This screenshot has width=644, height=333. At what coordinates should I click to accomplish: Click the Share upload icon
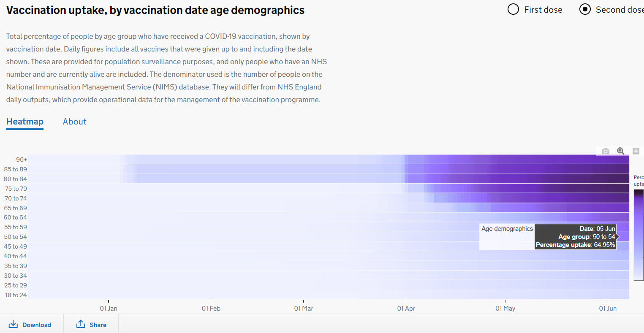(x=81, y=324)
